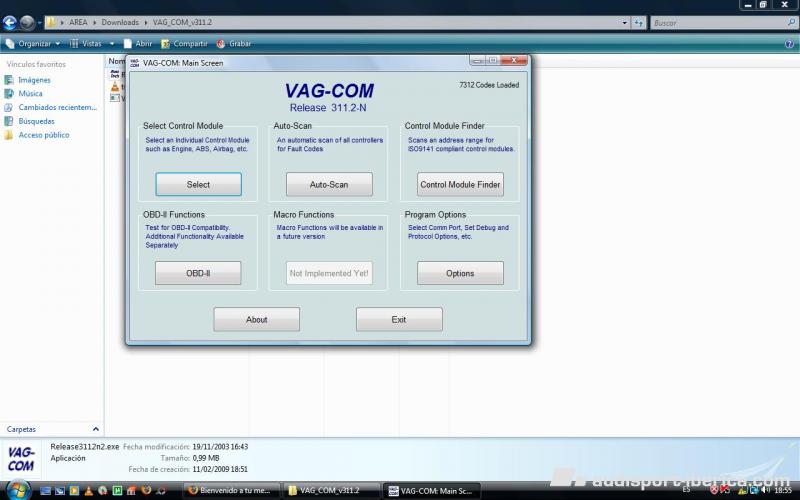Launch Firefox from quick launch

click(146, 491)
